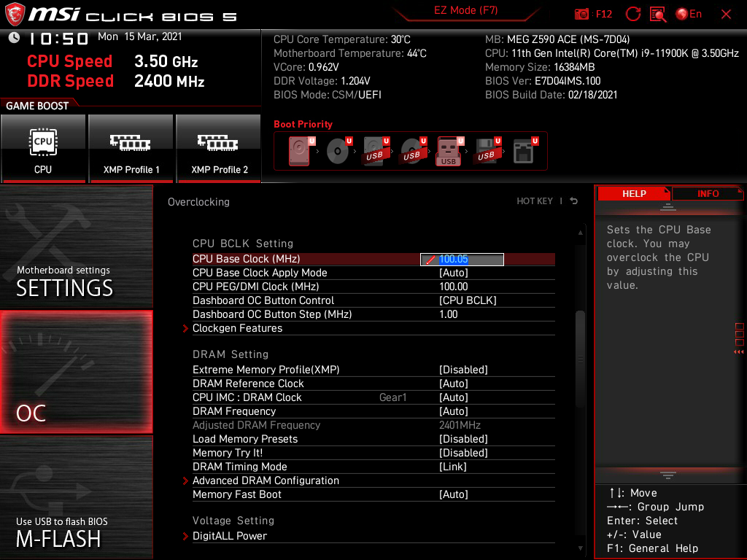Open the OC overclocking panel

76,373
